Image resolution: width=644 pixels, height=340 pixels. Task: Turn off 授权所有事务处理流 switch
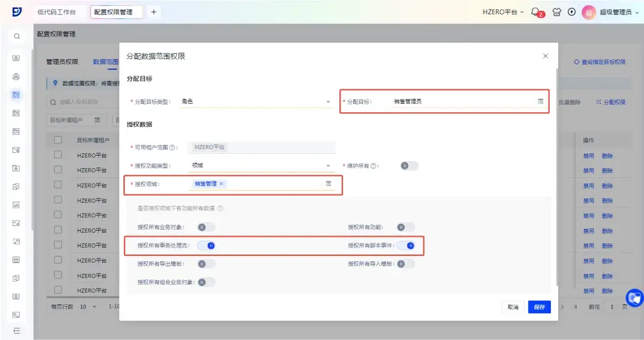pyautogui.click(x=206, y=246)
